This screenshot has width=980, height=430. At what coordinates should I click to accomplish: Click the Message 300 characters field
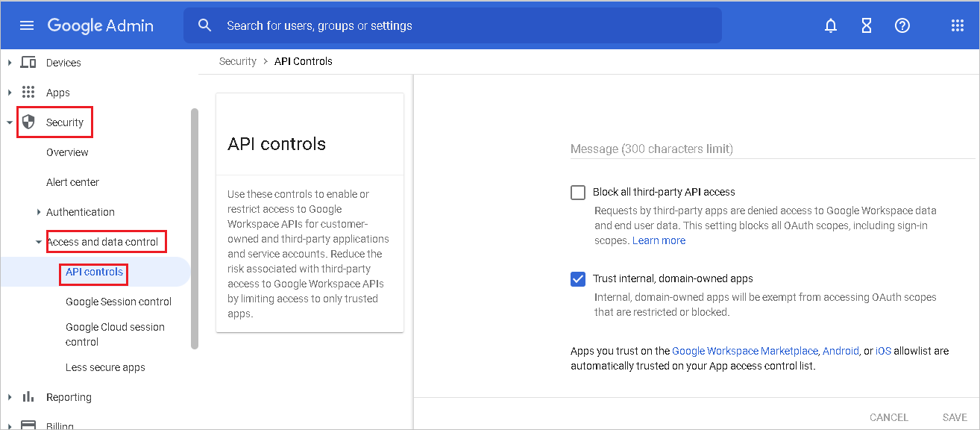point(773,149)
